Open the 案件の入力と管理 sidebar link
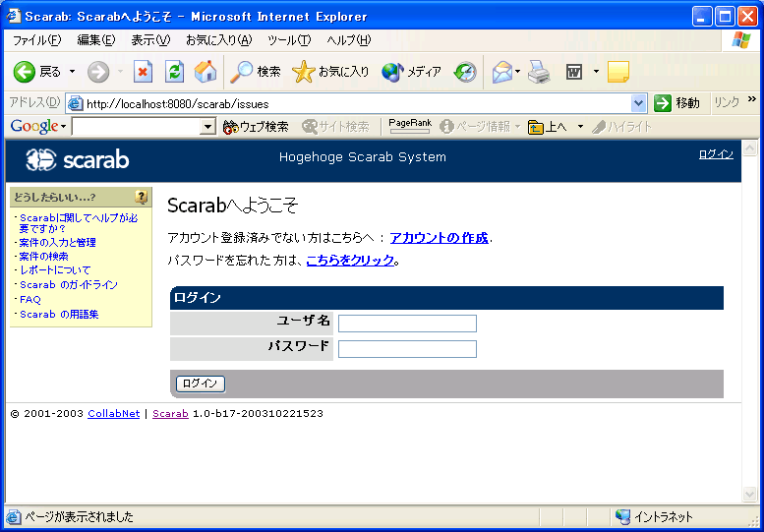The image size is (764, 532). pos(57,242)
